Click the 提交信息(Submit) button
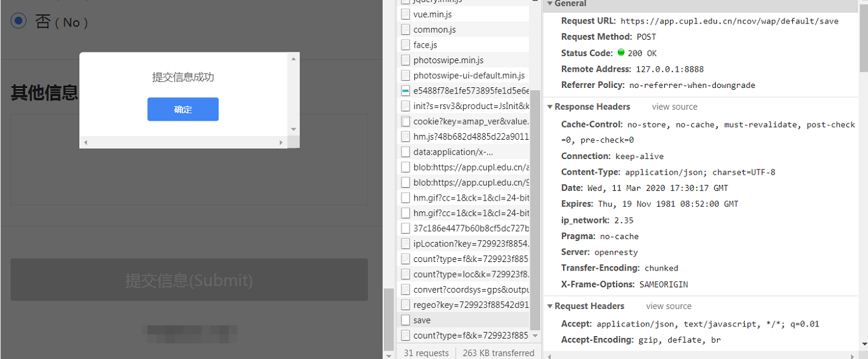 [189, 280]
